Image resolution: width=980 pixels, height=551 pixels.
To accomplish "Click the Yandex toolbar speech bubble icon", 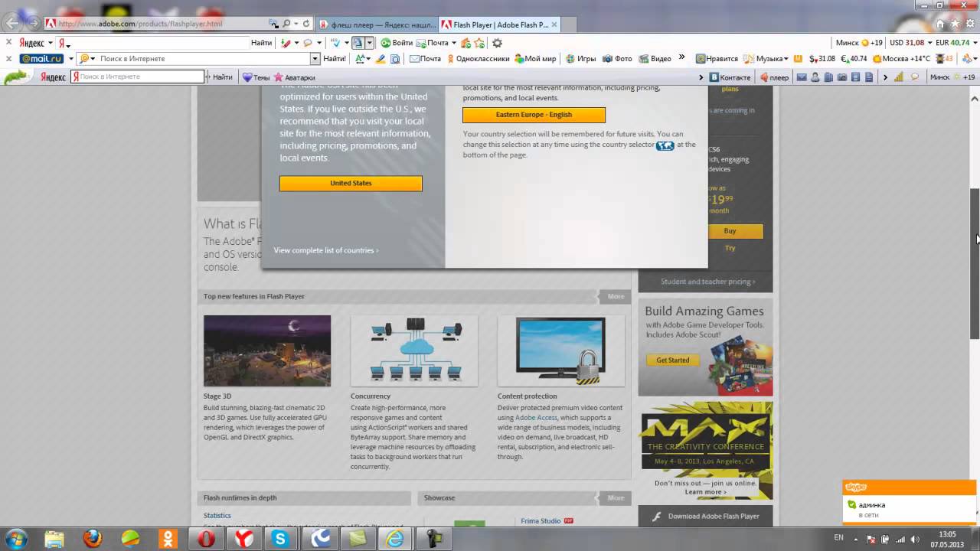I will point(308,43).
